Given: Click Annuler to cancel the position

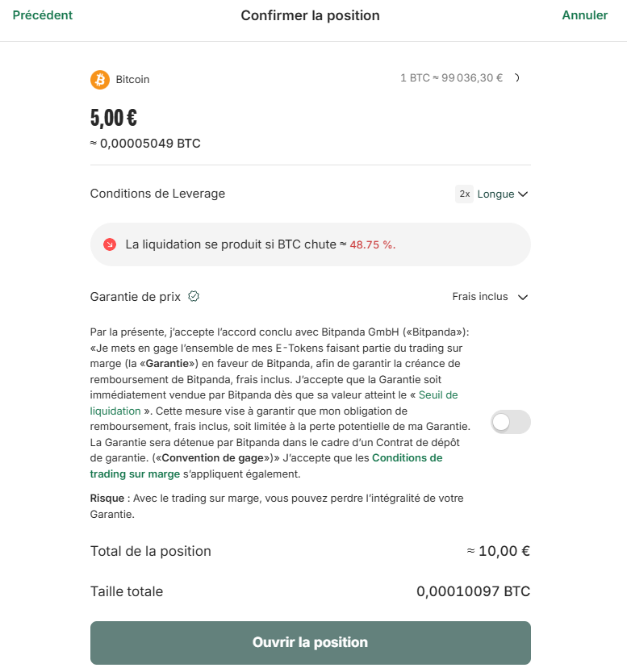Looking at the screenshot, I should tap(584, 15).
